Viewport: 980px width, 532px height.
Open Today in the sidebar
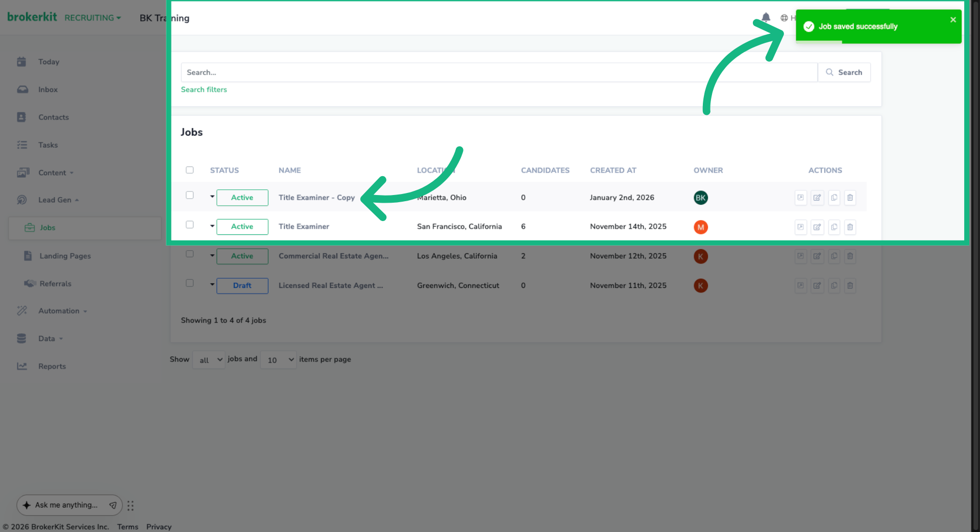coord(48,62)
